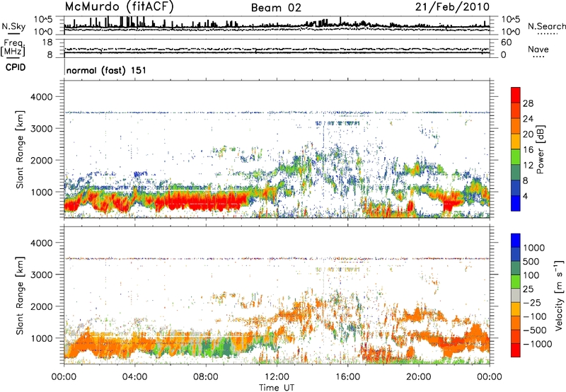The height and width of the screenshot is (392, 566).
Task: Click the -1000 label on Velocity colorbar
Action: click(537, 344)
